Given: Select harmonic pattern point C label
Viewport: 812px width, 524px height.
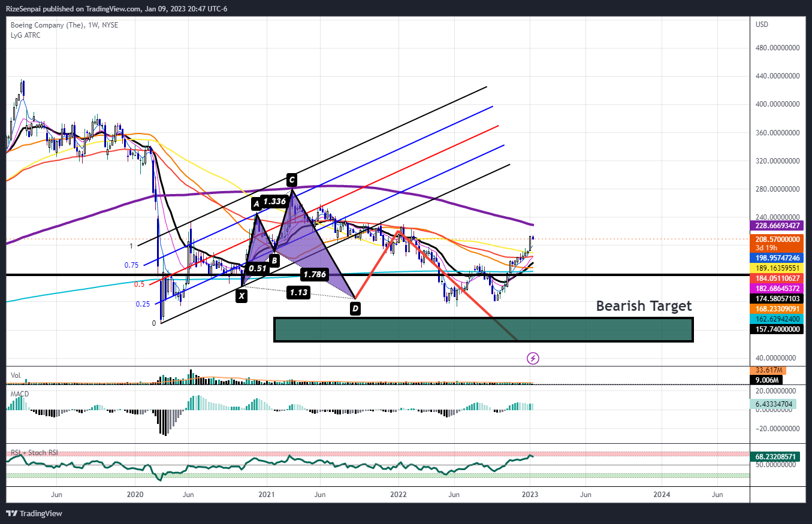Looking at the screenshot, I should pyautogui.click(x=291, y=180).
